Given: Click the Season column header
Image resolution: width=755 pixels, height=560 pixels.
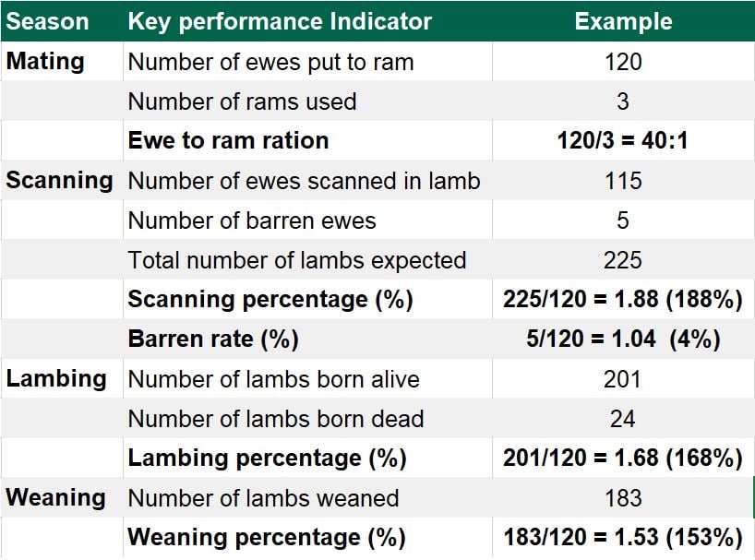Looking at the screenshot, I should pyautogui.click(x=48, y=21).
